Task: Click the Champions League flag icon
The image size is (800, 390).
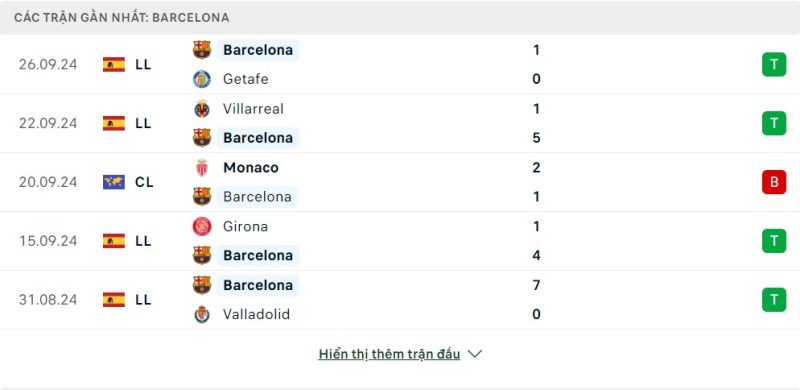Action: click(114, 182)
